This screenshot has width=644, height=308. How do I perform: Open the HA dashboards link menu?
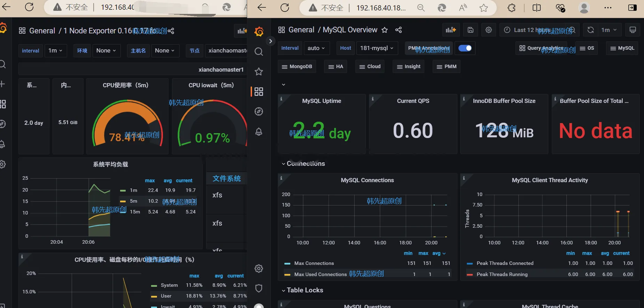336,66
